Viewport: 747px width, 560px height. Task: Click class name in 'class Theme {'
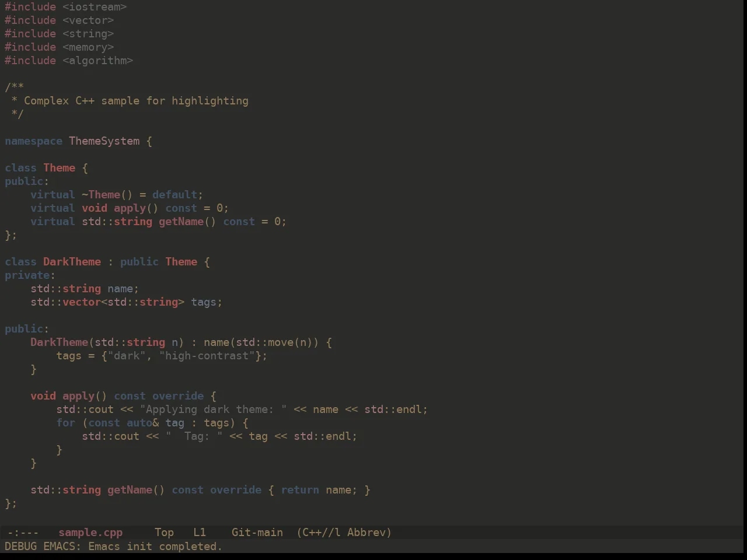pos(59,168)
